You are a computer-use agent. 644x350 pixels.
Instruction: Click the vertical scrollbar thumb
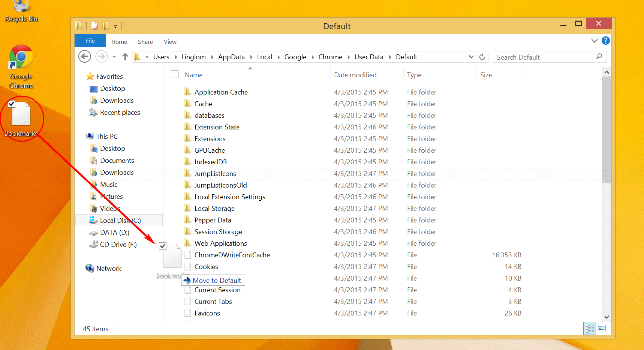[x=607, y=129]
